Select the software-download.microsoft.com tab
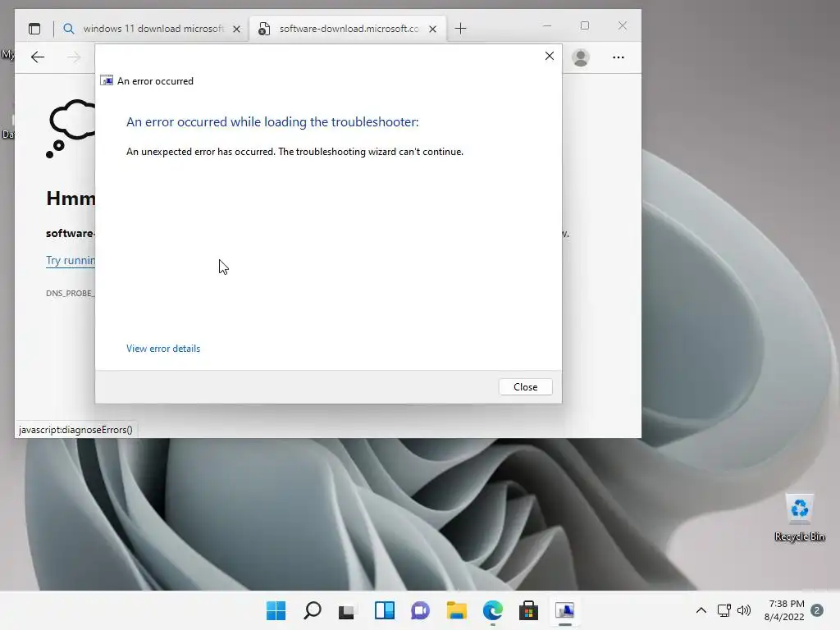The image size is (840, 630). coord(348,29)
